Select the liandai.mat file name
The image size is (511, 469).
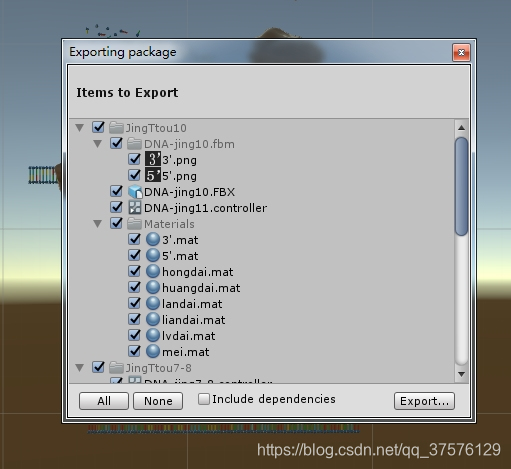coord(194,320)
